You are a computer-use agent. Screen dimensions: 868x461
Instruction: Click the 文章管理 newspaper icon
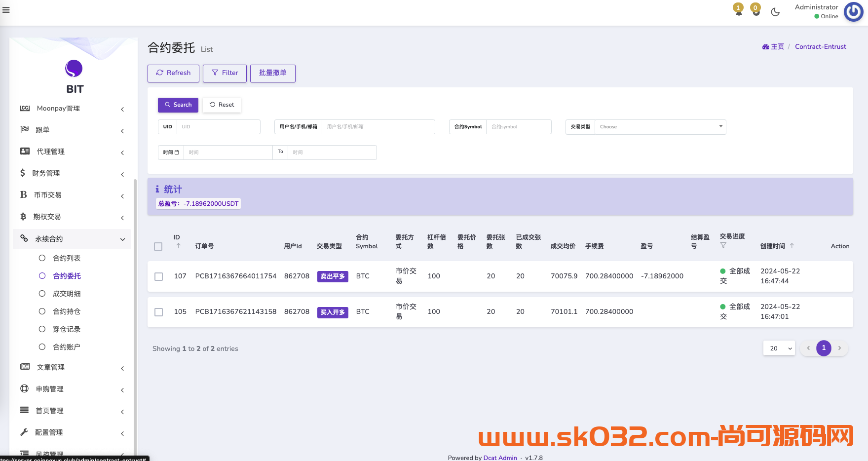pyautogui.click(x=25, y=366)
